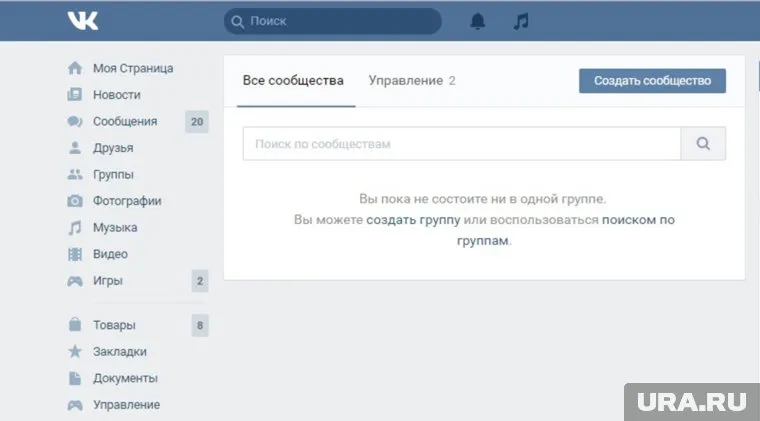Click the home icon next to Моя Страница
The image size is (760, 421).
[75, 68]
